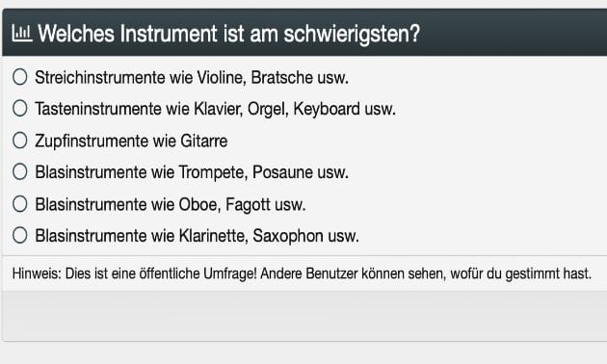
Task: Select the Streichinstrumente radio button
Action: pos(19,77)
